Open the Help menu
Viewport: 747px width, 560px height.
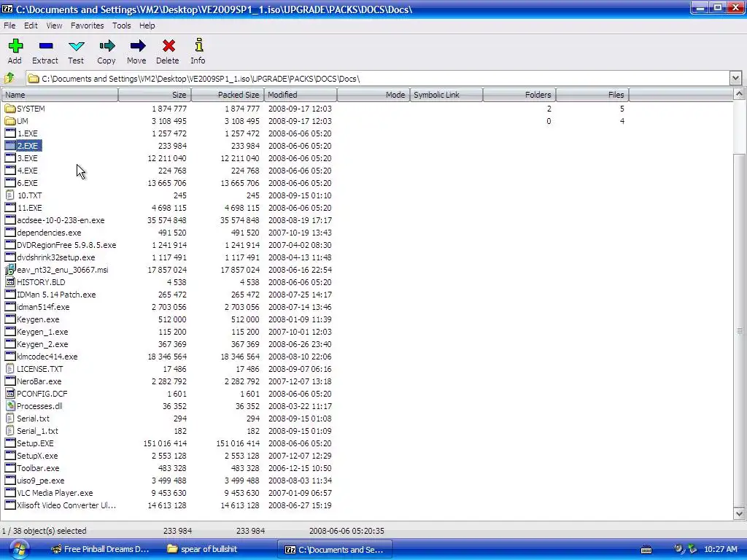pyautogui.click(x=147, y=26)
